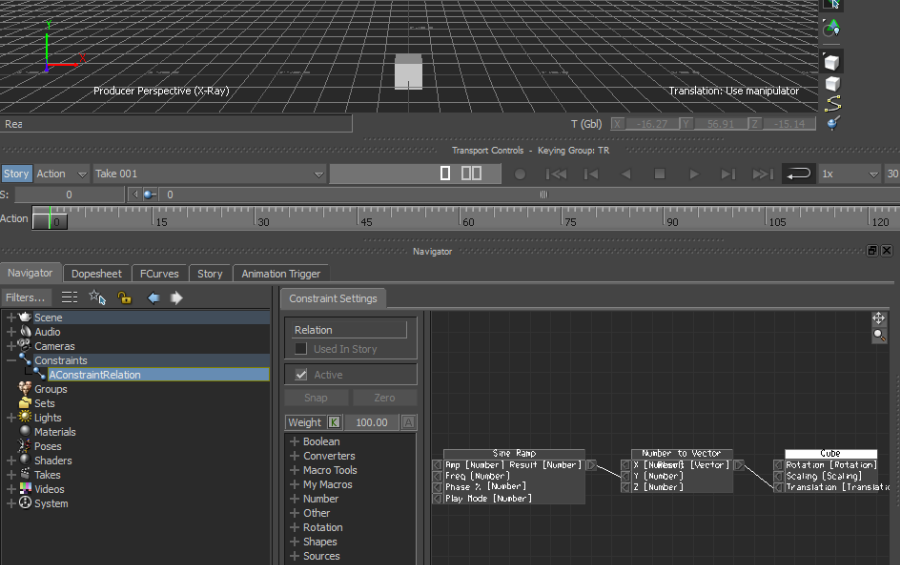Click the Filters... button
The image size is (900, 565).
tap(25, 297)
